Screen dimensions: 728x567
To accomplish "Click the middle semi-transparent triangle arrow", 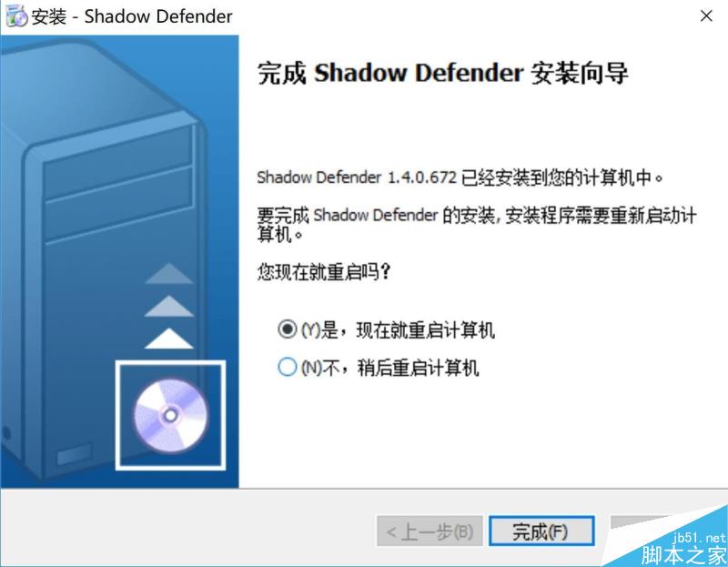I will pos(169,306).
